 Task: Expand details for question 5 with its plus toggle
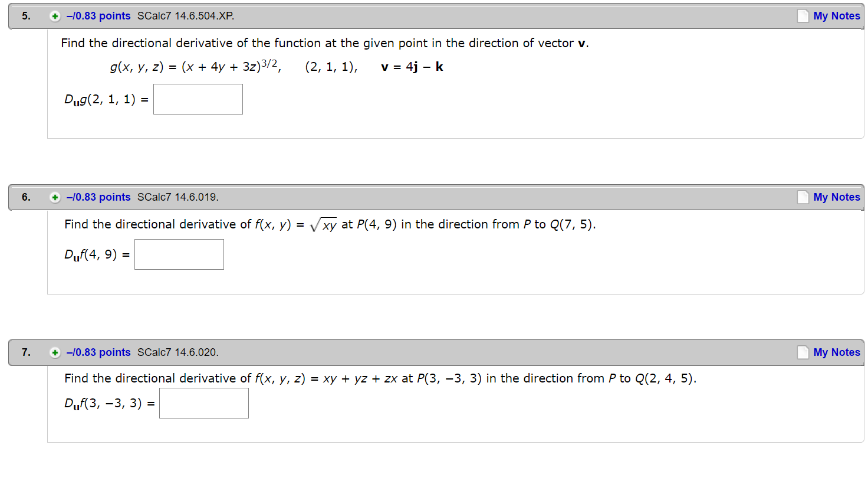coord(55,16)
